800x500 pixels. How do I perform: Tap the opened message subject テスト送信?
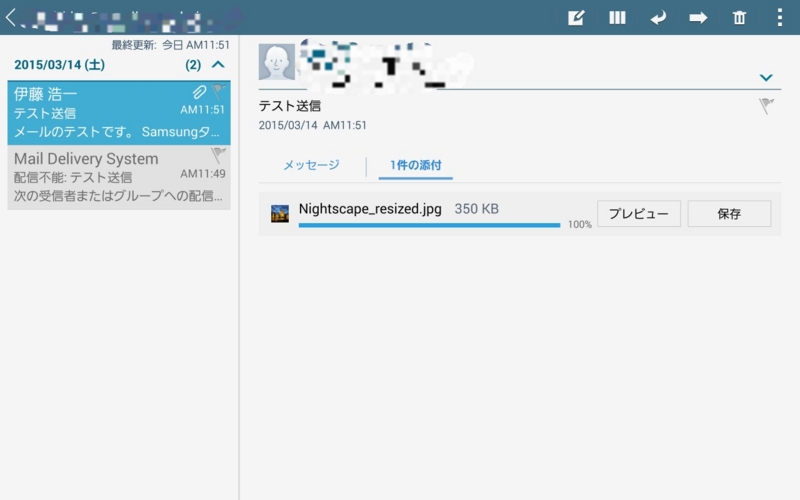(x=290, y=106)
